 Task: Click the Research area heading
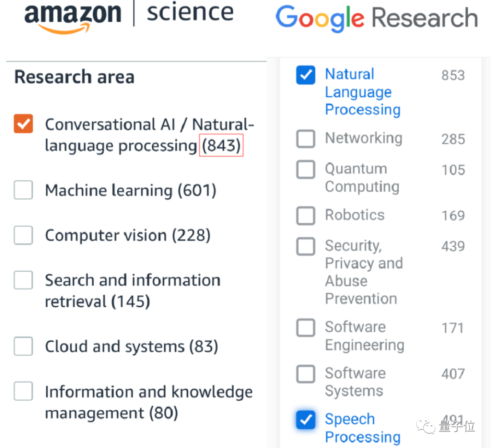click(75, 77)
